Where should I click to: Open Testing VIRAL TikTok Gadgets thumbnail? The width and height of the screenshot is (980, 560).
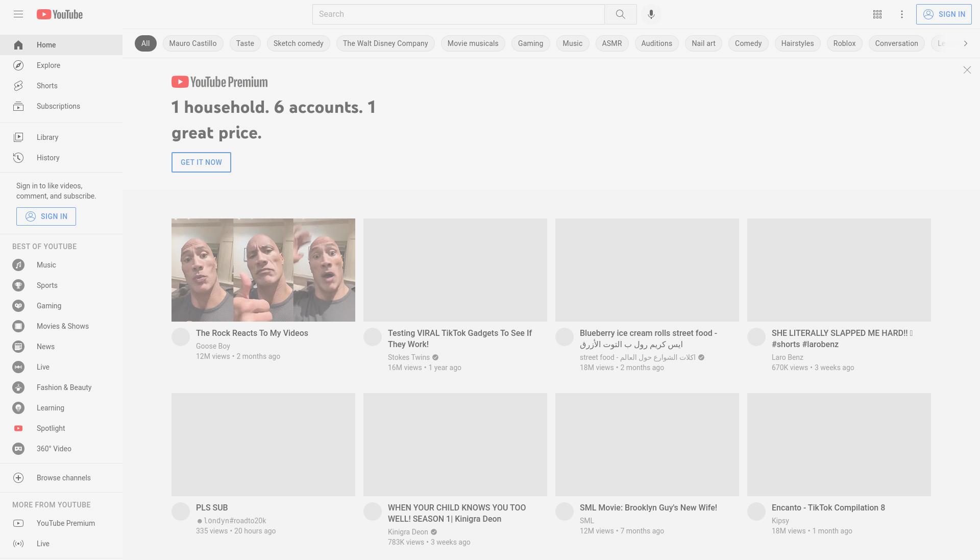tap(455, 270)
